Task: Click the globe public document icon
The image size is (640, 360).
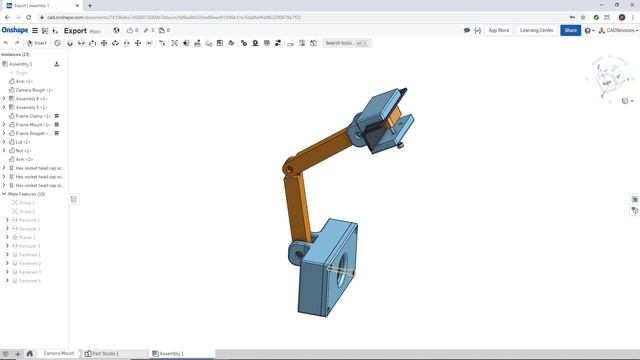Action: tap(116, 30)
